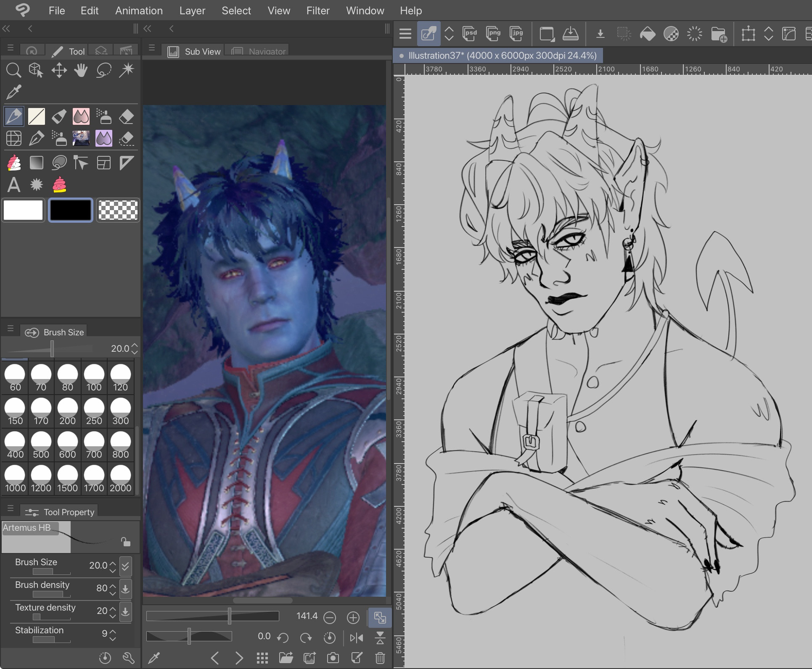Toggle the Quick Access pen command icon
The height and width of the screenshot is (669, 812).
[x=428, y=33]
